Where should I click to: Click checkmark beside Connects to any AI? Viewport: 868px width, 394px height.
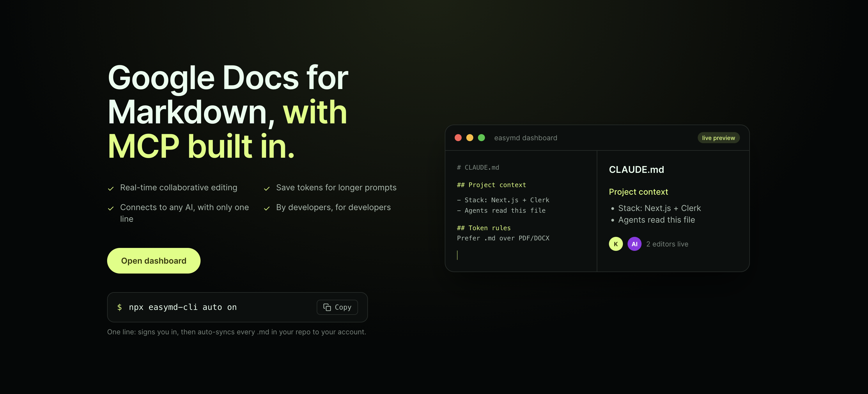(x=111, y=208)
